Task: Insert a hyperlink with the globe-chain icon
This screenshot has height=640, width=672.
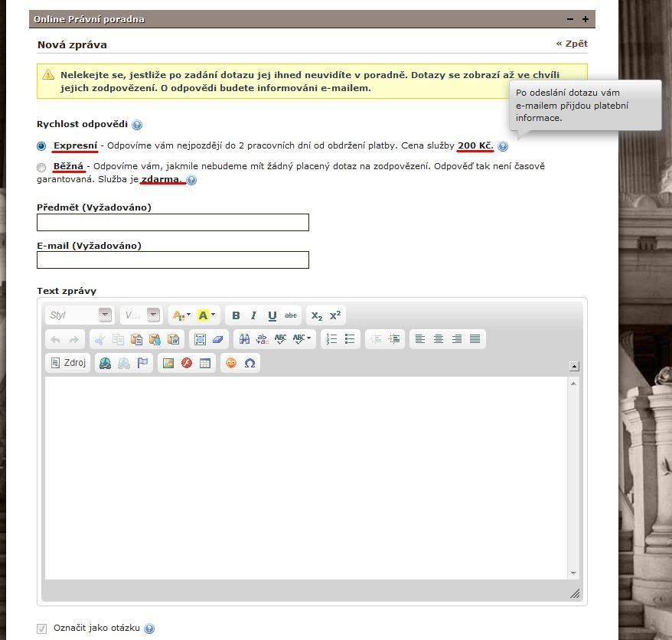Action: (x=105, y=364)
